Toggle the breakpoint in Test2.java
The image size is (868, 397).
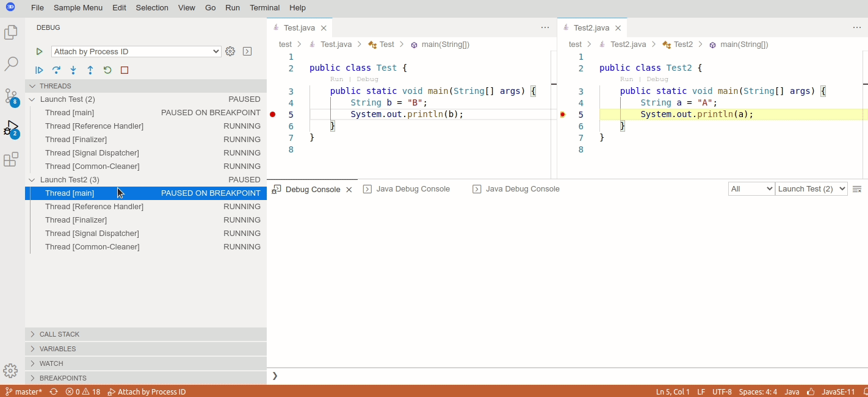coord(562,114)
